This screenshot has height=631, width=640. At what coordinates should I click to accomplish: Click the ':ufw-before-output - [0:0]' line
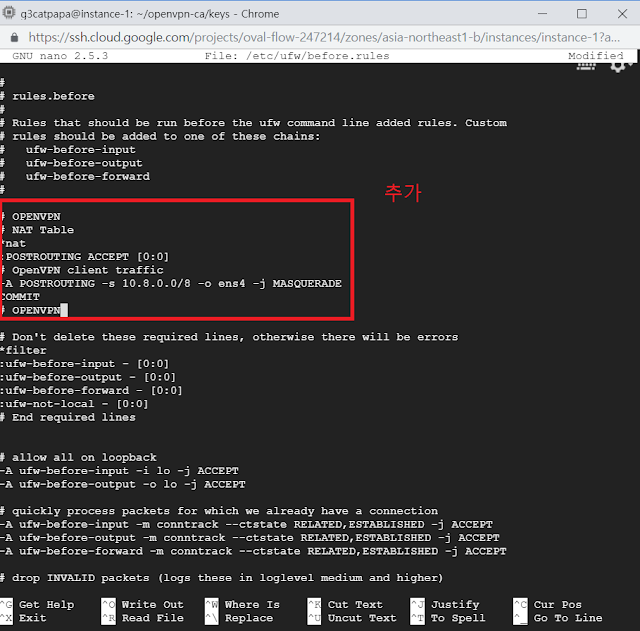coord(88,377)
